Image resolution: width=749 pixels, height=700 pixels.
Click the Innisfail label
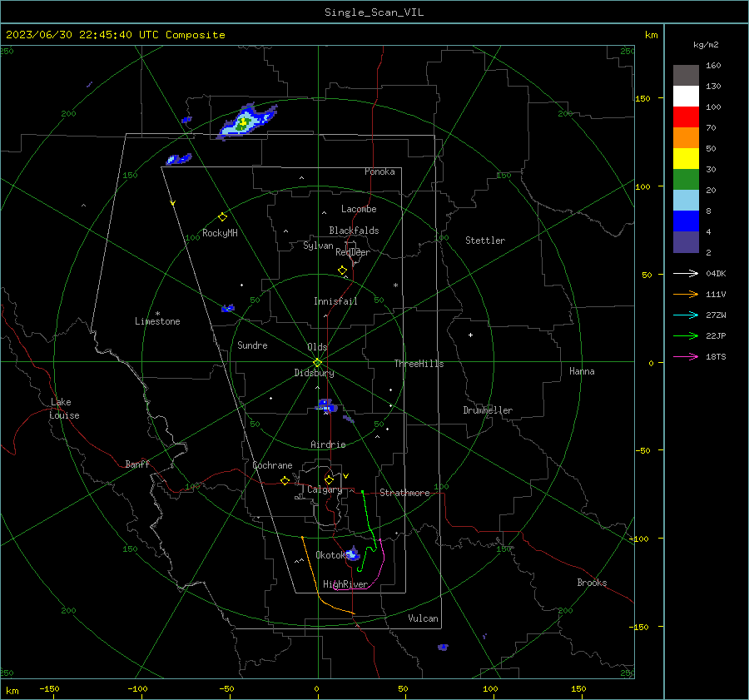click(335, 301)
